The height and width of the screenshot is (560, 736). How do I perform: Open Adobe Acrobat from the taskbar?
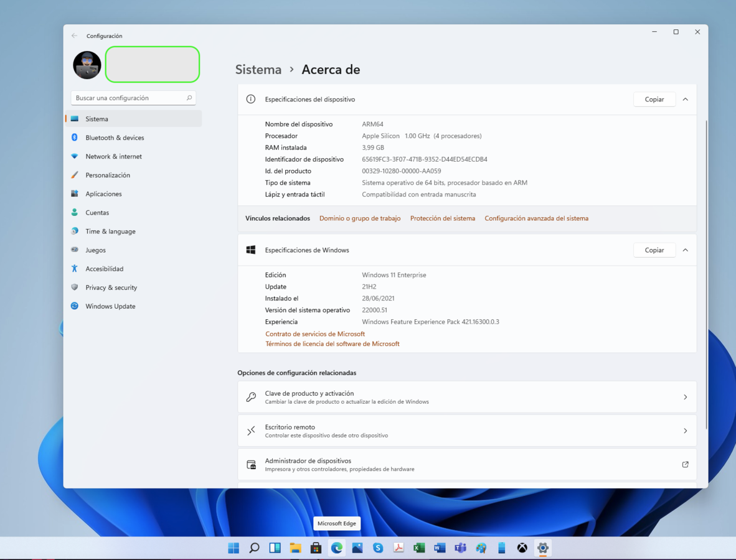point(399,548)
